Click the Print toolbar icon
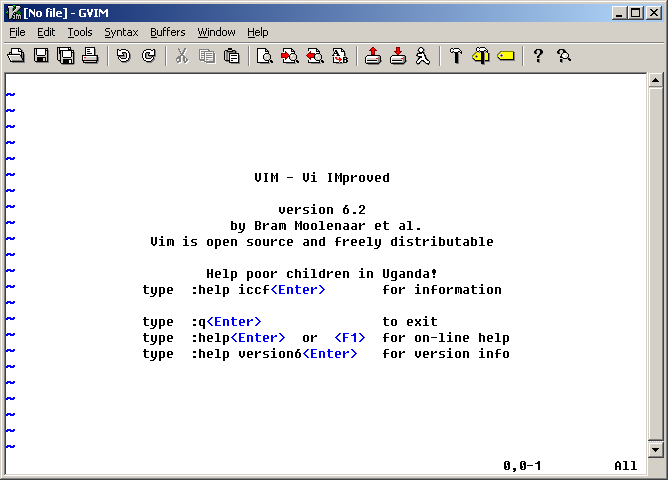This screenshot has width=668, height=480. [x=90, y=56]
